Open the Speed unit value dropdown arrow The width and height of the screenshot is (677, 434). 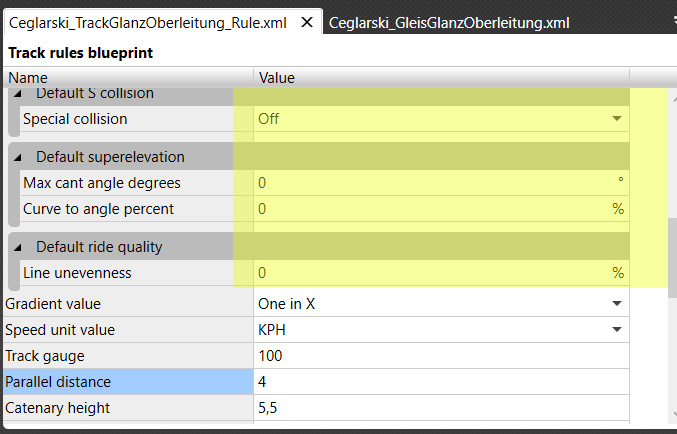click(617, 329)
